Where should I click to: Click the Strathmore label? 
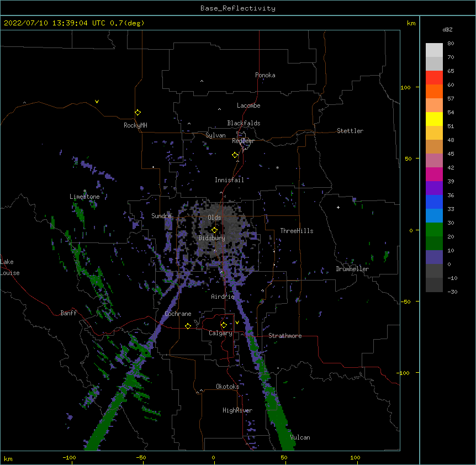pos(285,336)
